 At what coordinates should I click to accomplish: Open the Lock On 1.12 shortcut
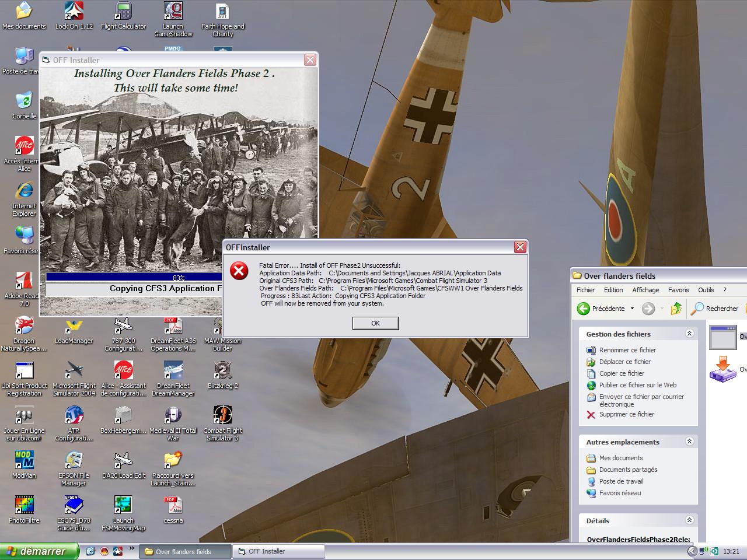[x=74, y=12]
